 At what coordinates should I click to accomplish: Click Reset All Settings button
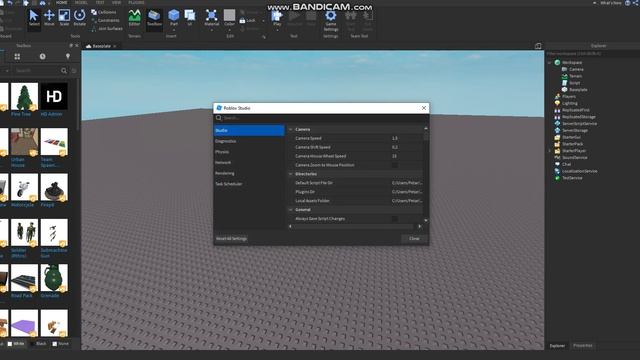pyautogui.click(x=231, y=239)
